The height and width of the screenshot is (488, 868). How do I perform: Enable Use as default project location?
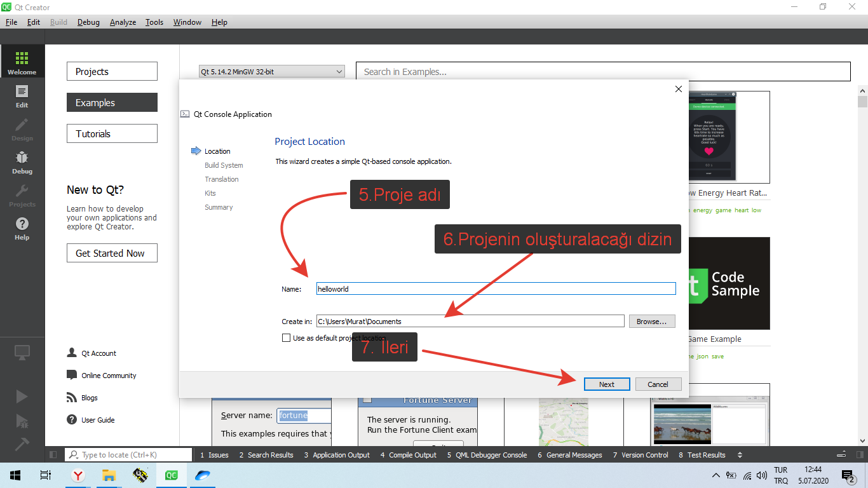[x=286, y=338]
